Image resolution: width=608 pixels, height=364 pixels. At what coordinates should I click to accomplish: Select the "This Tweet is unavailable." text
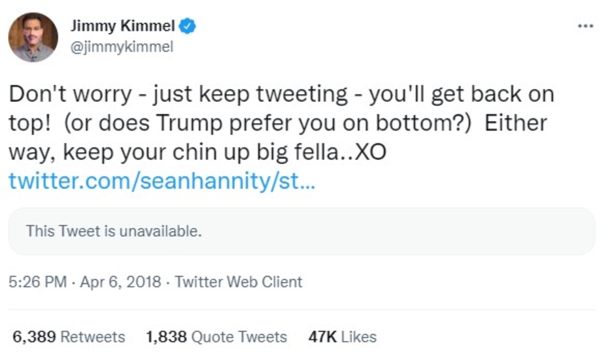pos(114,231)
